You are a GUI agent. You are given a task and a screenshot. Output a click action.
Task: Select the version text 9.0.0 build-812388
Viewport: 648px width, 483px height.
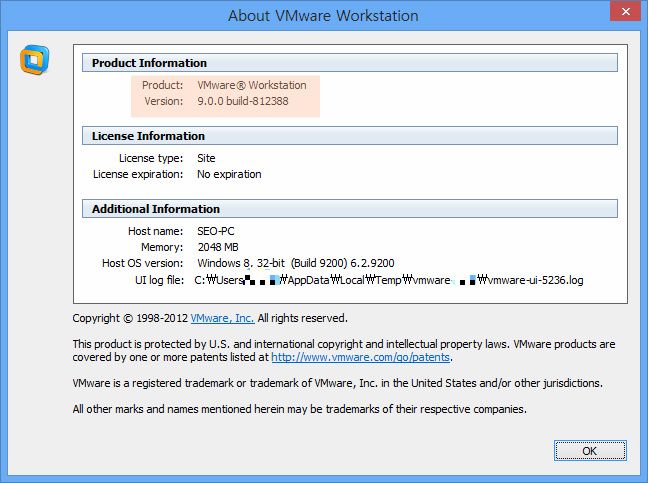tap(243, 101)
